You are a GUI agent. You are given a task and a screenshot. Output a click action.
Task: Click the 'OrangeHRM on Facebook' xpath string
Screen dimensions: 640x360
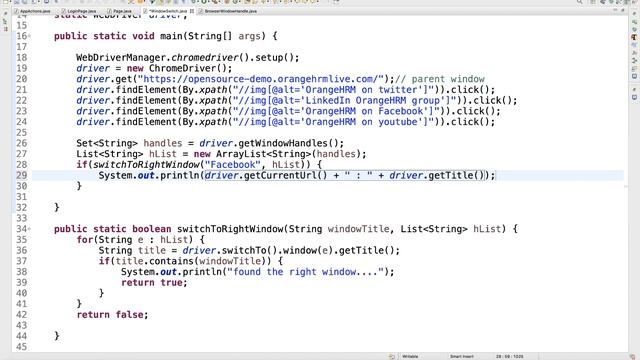pyautogui.click(x=338, y=111)
